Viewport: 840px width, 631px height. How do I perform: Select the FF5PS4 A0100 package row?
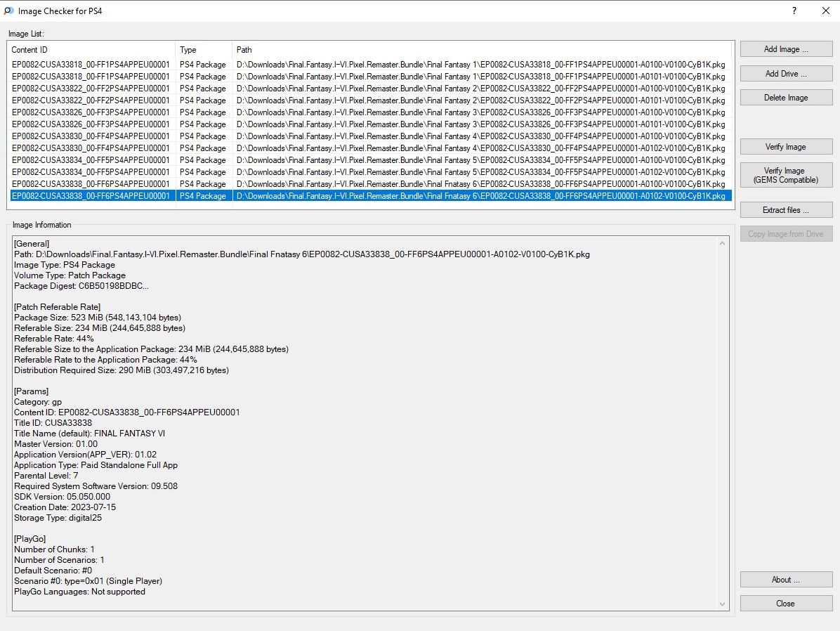point(371,160)
